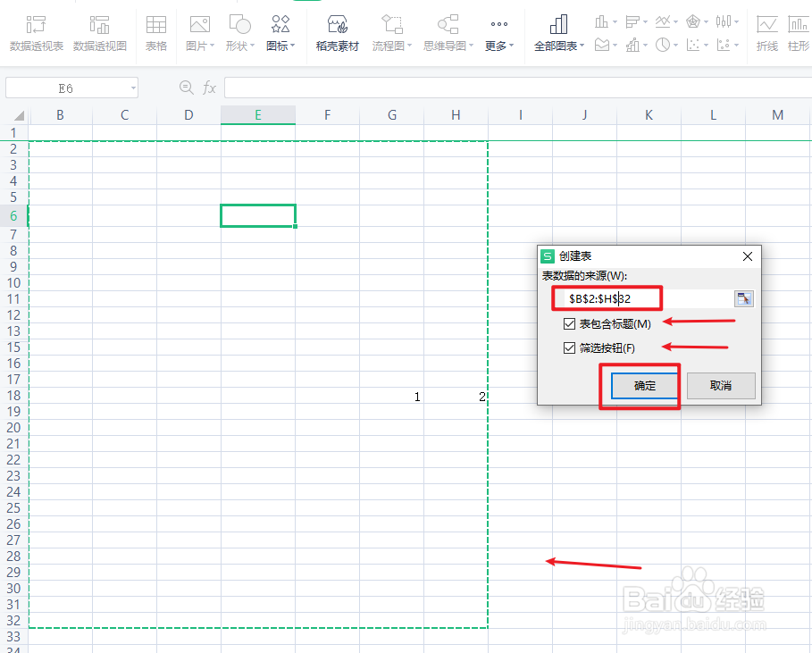Insert a combo chart

click(x=632, y=45)
